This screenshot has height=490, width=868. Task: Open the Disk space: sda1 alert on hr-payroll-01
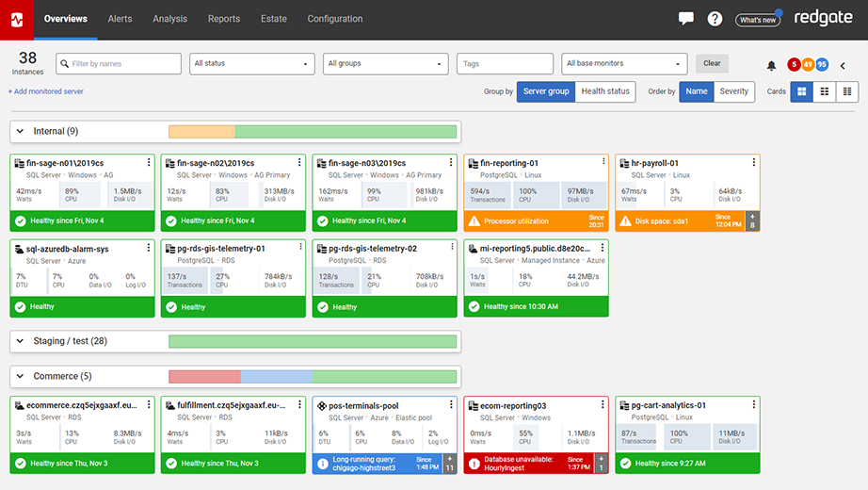pos(681,221)
